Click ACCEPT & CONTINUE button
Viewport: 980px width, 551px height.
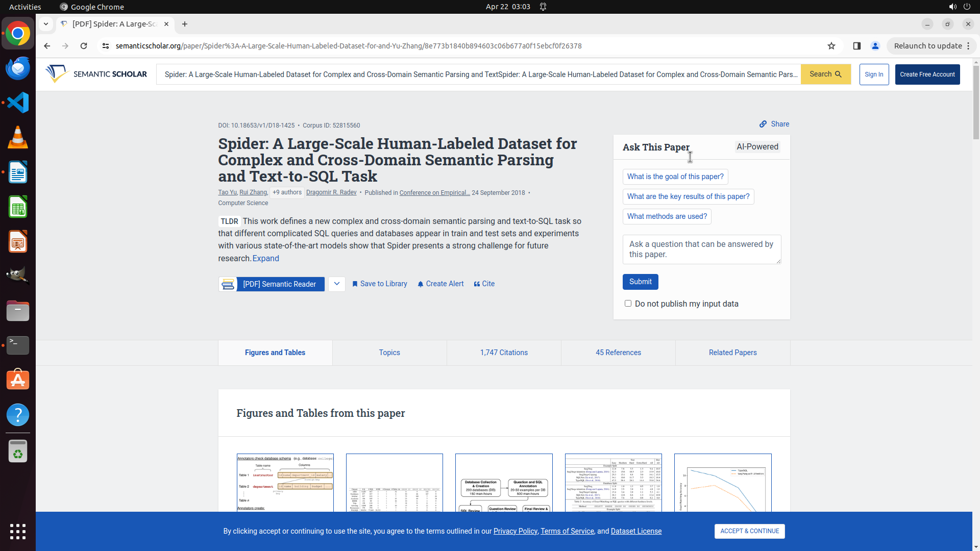(x=749, y=531)
